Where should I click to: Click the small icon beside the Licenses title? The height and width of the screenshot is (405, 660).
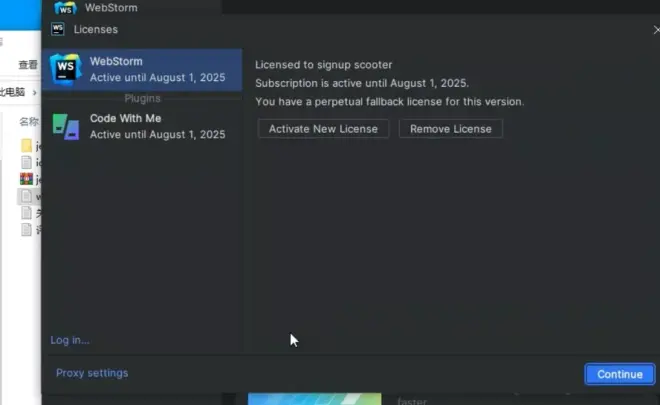(58, 29)
